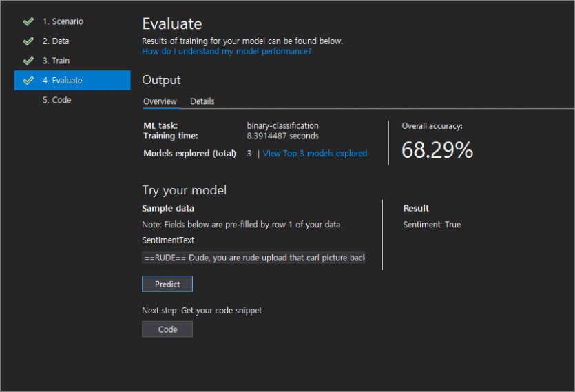This screenshot has height=392, width=575.
Task: Open 'How do I understand my model performance?' link
Action: click(227, 52)
